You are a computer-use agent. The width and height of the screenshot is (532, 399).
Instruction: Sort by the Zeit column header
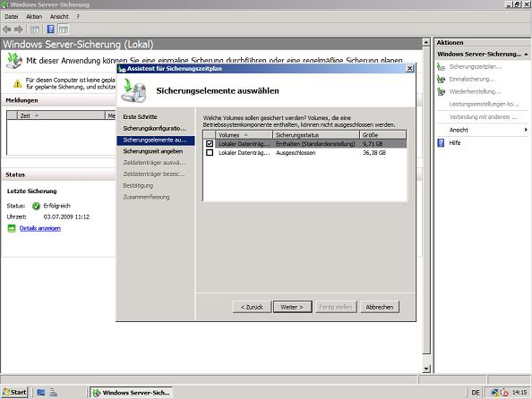point(61,115)
